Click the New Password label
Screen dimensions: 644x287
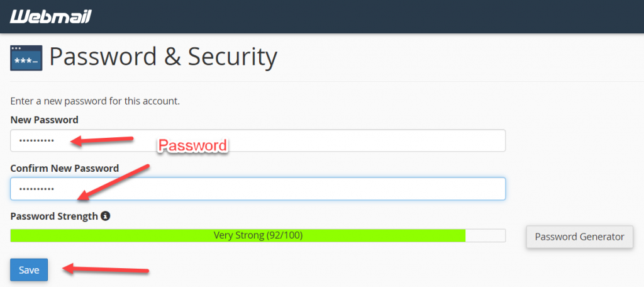tap(45, 120)
